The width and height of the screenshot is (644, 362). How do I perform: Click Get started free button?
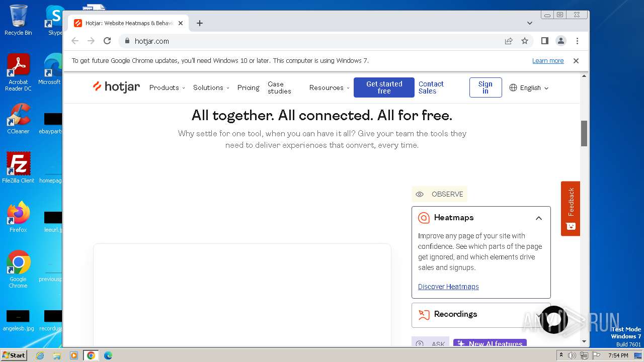click(x=384, y=87)
